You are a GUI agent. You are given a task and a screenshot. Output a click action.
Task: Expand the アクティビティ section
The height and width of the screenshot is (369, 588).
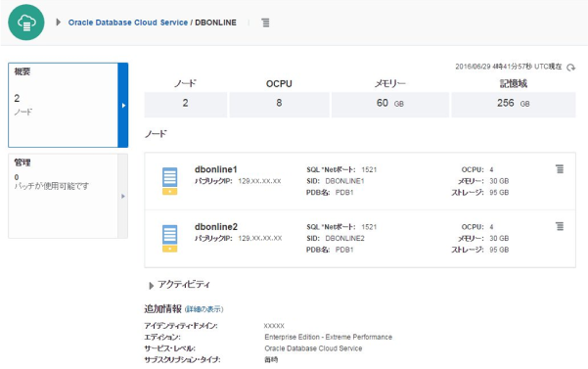pyautogui.click(x=151, y=286)
